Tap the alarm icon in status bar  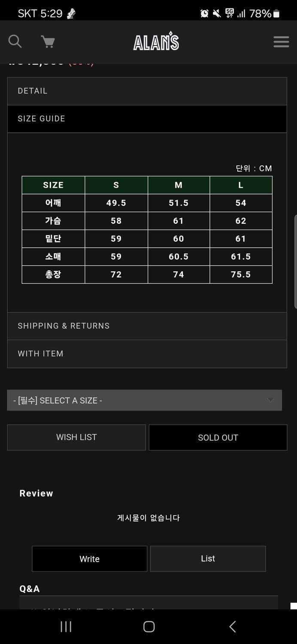pyautogui.click(x=204, y=14)
